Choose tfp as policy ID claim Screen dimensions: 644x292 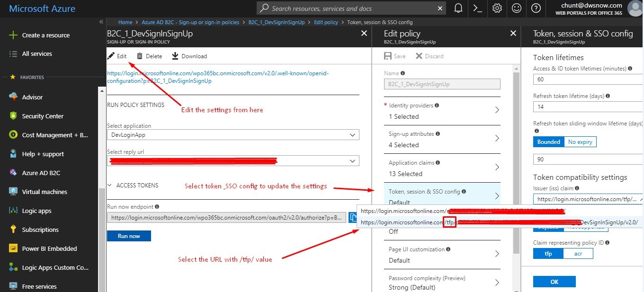pyautogui.click(x=548, y=254)
